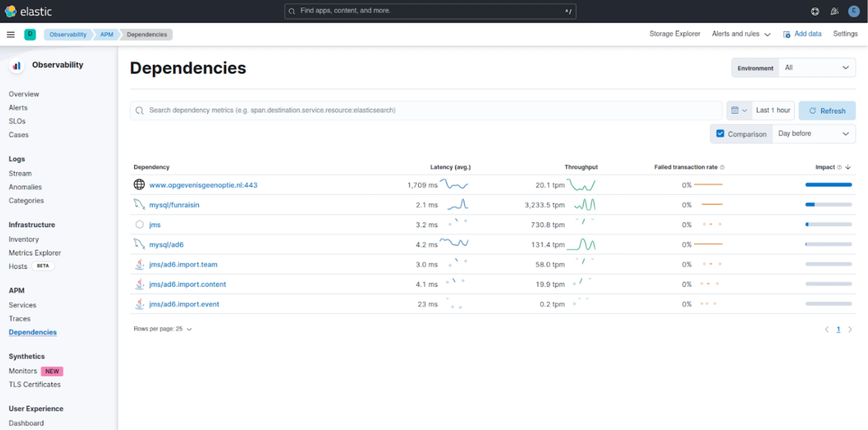
Task: Open the jms/ad6.import.event dependency link
Action: click(x=184, y=304)
